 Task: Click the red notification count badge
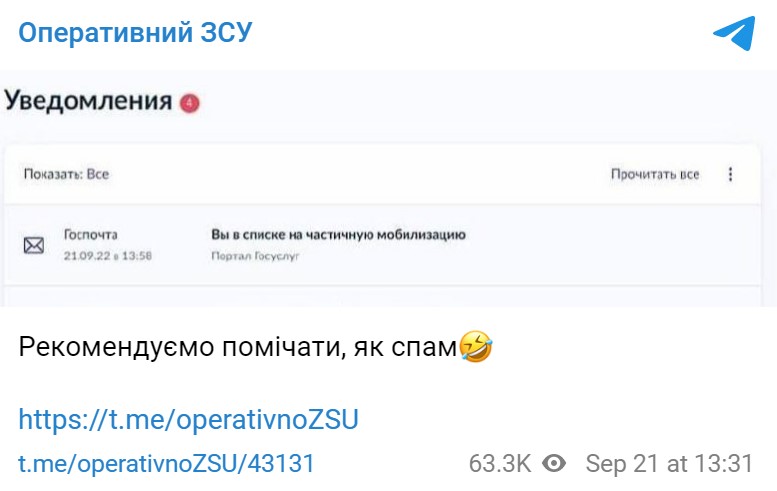pyautogui.click(x=189, y=102)
